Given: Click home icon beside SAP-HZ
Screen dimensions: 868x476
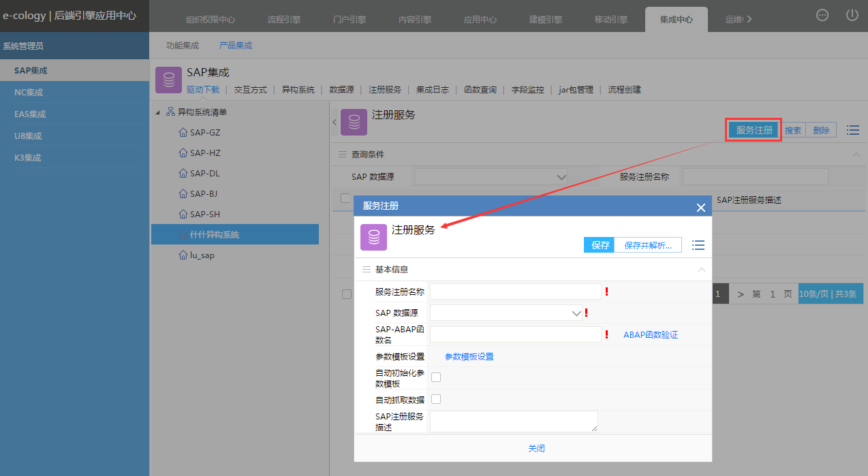Looking at the screenshot, I should click(x=183, y=153).
